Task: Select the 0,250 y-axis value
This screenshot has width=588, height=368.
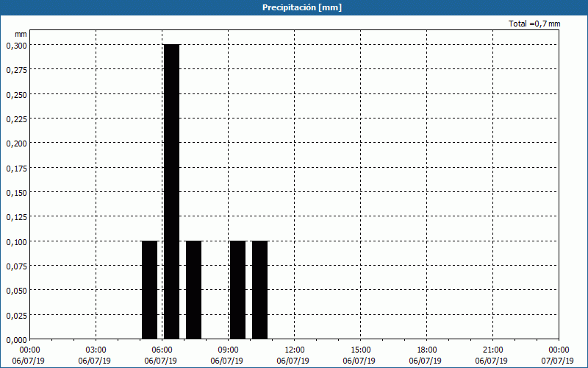Action: [x=16, y=95]
